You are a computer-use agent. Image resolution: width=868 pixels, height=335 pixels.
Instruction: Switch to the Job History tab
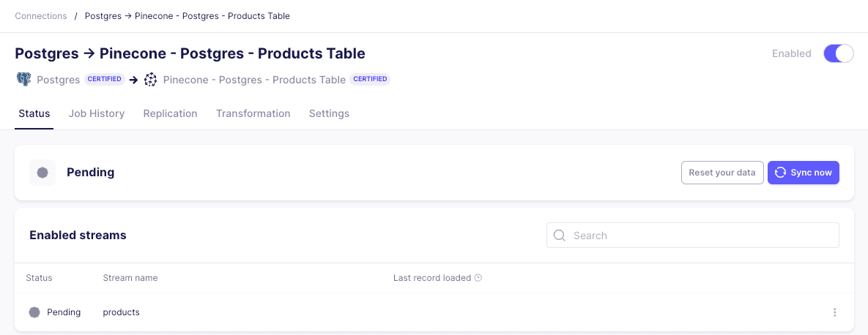point(97,113)
